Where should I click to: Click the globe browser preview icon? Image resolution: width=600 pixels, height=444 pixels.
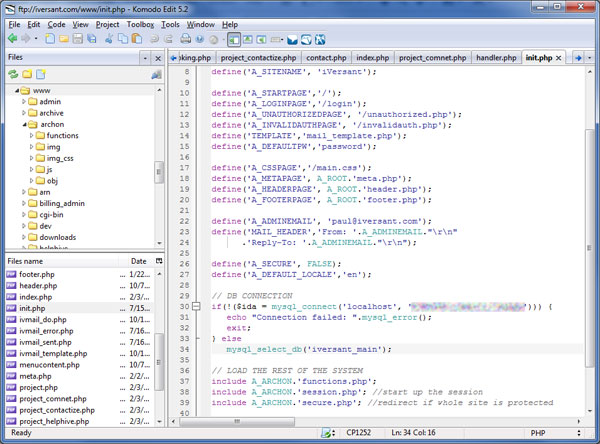click(306, 39)
